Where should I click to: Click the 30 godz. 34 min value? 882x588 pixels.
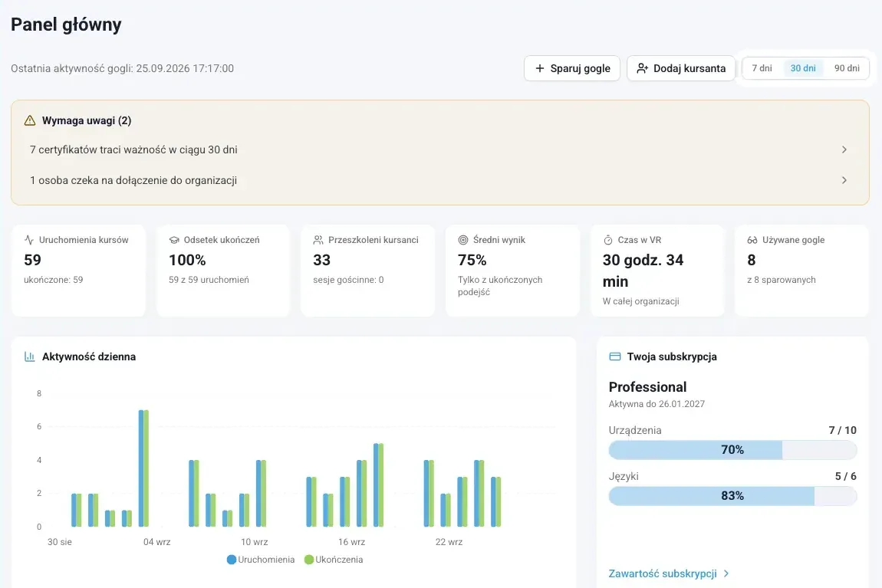pyautogui.click(x=643, y=271)
